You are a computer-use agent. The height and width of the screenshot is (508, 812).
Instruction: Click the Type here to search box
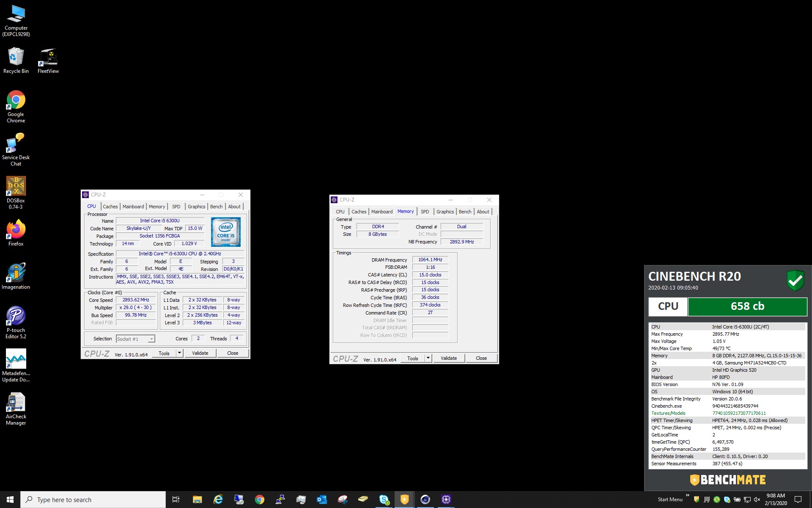coord(93,500)
